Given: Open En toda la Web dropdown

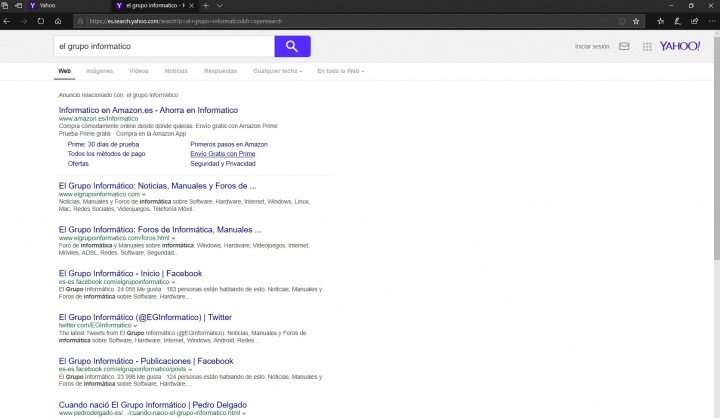Looking at the screenshot, I should (341, 71).
